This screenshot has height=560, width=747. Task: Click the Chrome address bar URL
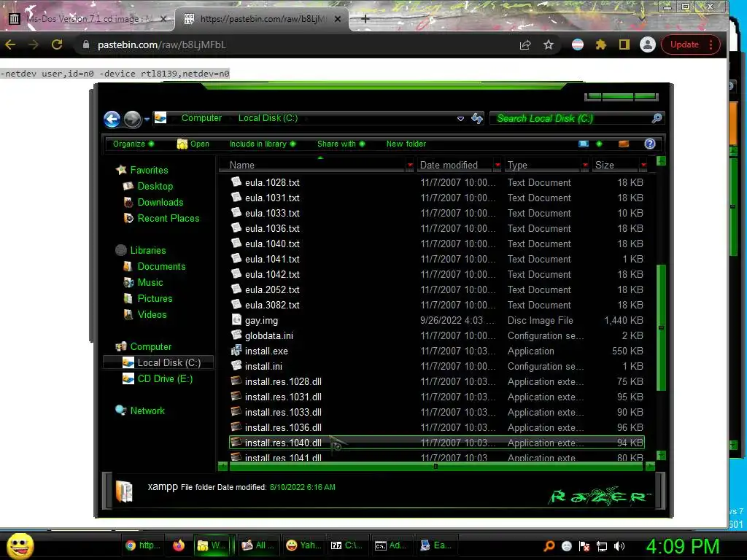point(161,44)
